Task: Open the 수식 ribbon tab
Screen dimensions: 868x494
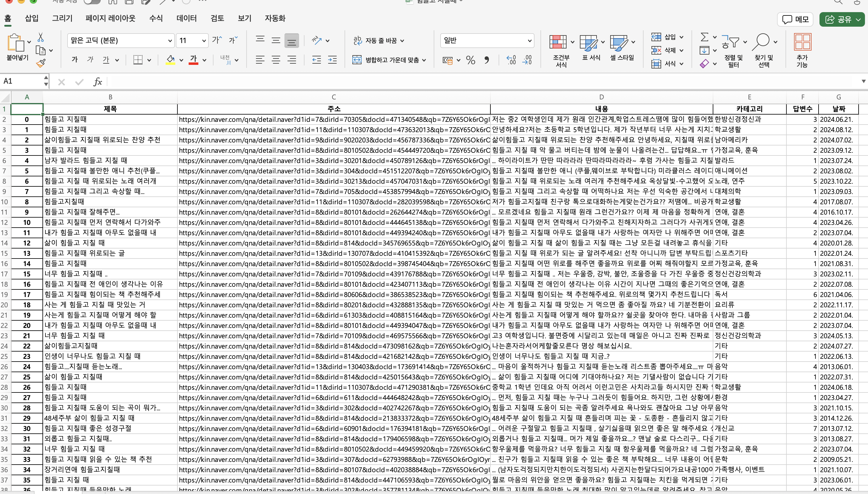Action: point(156,18)
